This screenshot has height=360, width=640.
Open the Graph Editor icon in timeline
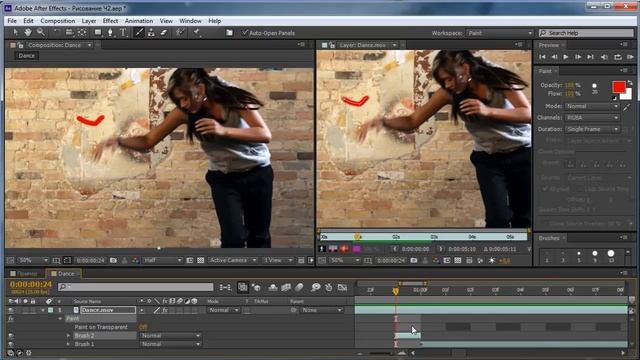342,287
